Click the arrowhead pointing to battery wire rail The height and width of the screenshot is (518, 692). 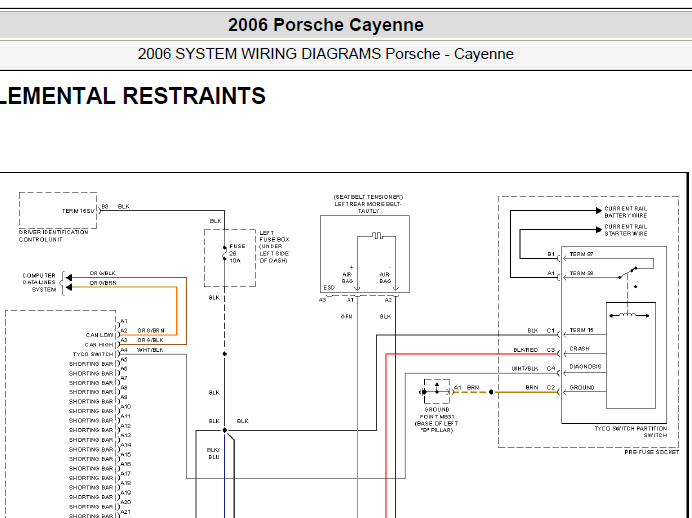click(598, 210)
